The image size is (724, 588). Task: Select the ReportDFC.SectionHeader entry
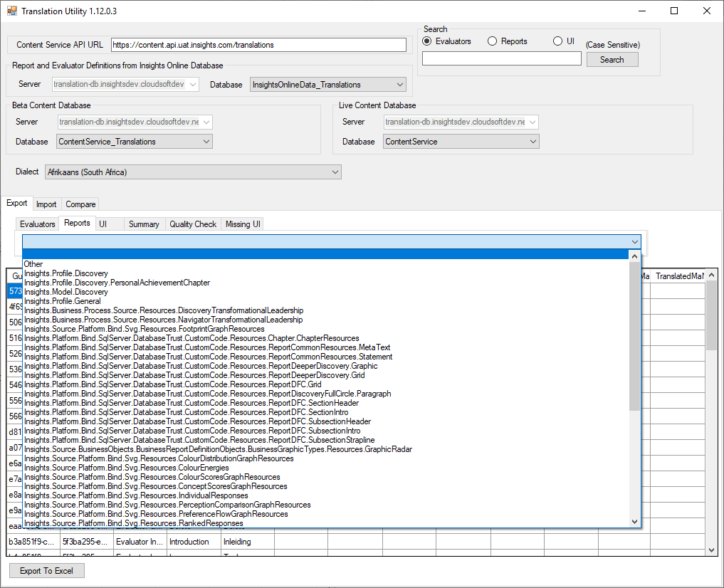click(x=325, y=402)
